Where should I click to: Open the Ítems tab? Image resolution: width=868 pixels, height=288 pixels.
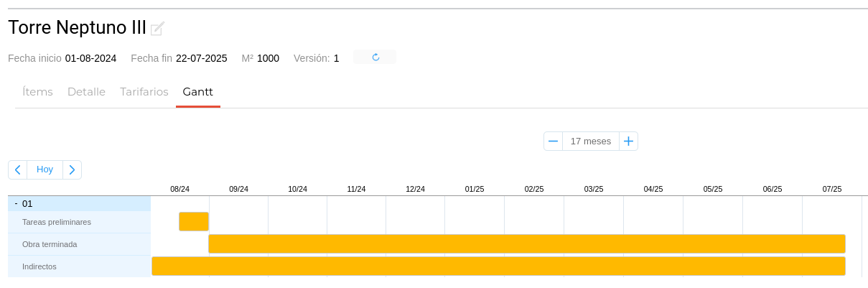pyautogui.click(x=37, y=92)
